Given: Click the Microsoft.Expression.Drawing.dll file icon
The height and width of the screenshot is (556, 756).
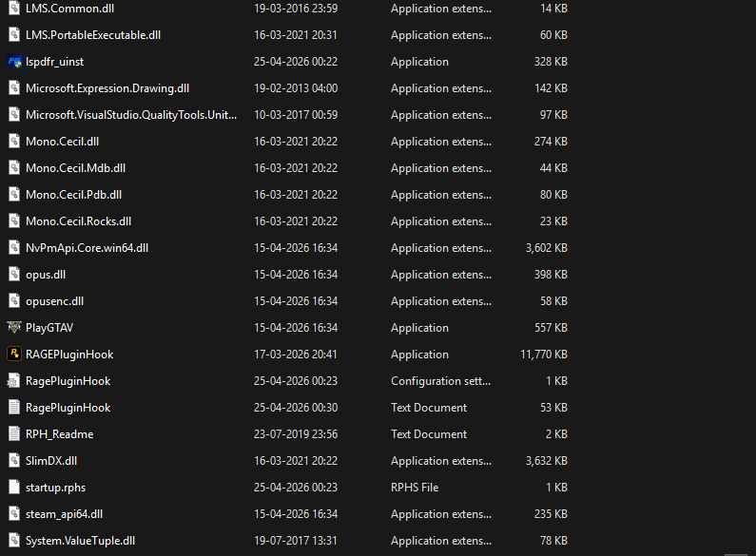Looking at the screenshot, I should pyautogui.click(x=14, y=88).
